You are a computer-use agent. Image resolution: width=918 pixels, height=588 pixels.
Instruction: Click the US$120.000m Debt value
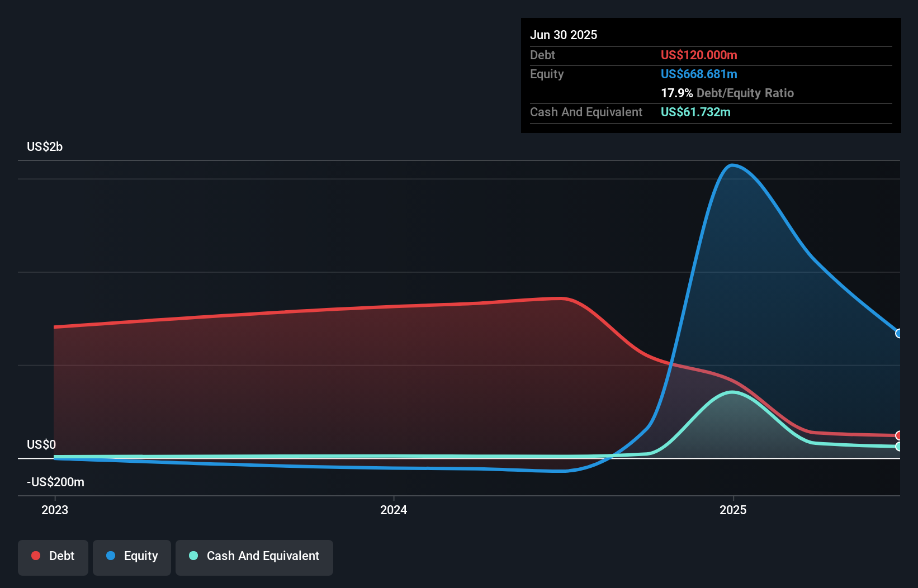click(x=699, y=55)
